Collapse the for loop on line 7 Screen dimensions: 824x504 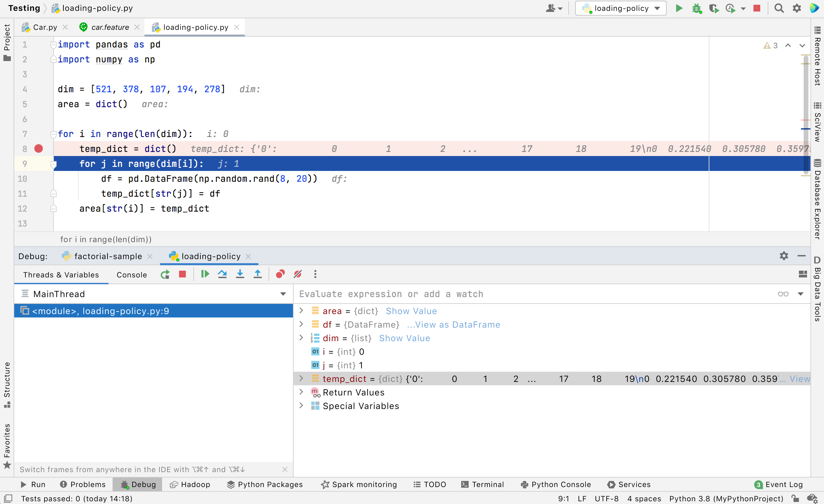pyautogui.click(x=53, y=134)
